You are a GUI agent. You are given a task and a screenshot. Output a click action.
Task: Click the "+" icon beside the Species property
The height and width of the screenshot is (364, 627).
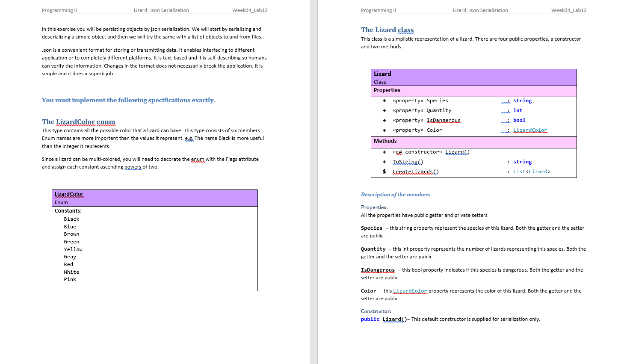[x=384, y=101]
